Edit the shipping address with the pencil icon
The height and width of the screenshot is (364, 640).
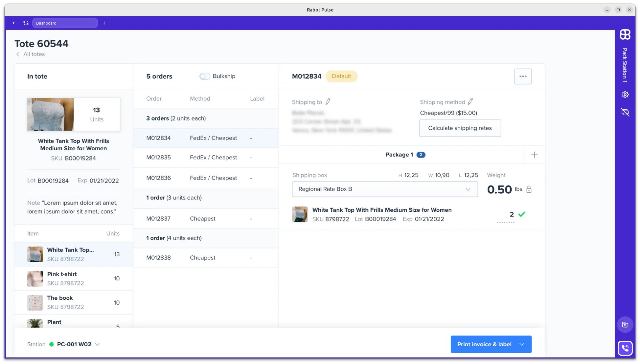328,101
